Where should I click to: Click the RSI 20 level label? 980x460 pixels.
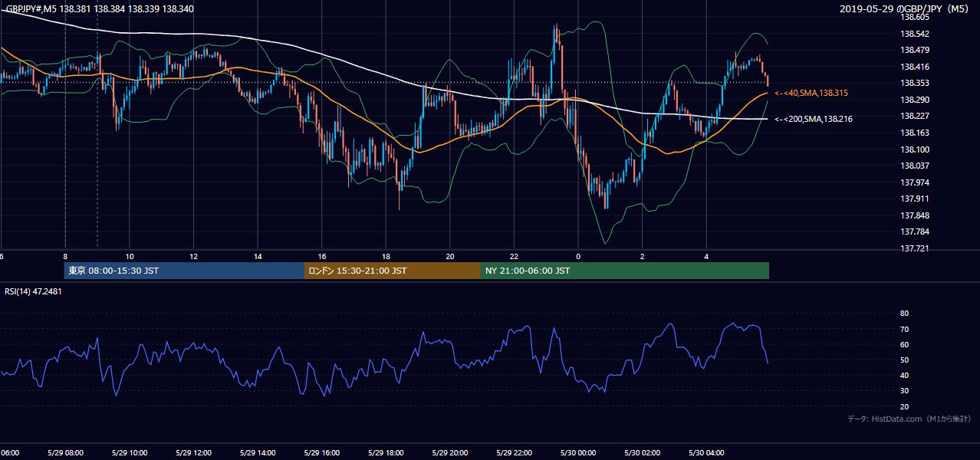[904, 406]
